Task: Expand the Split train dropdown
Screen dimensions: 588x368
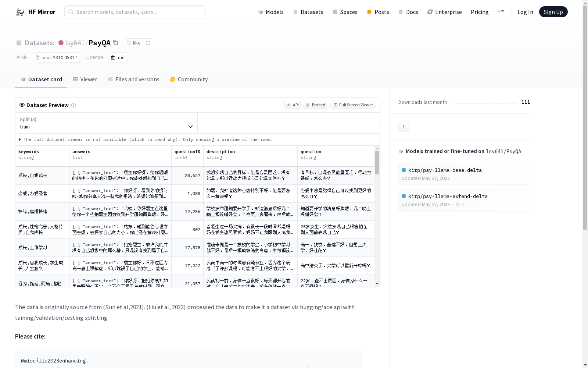Action: click(x=107, y=123)
